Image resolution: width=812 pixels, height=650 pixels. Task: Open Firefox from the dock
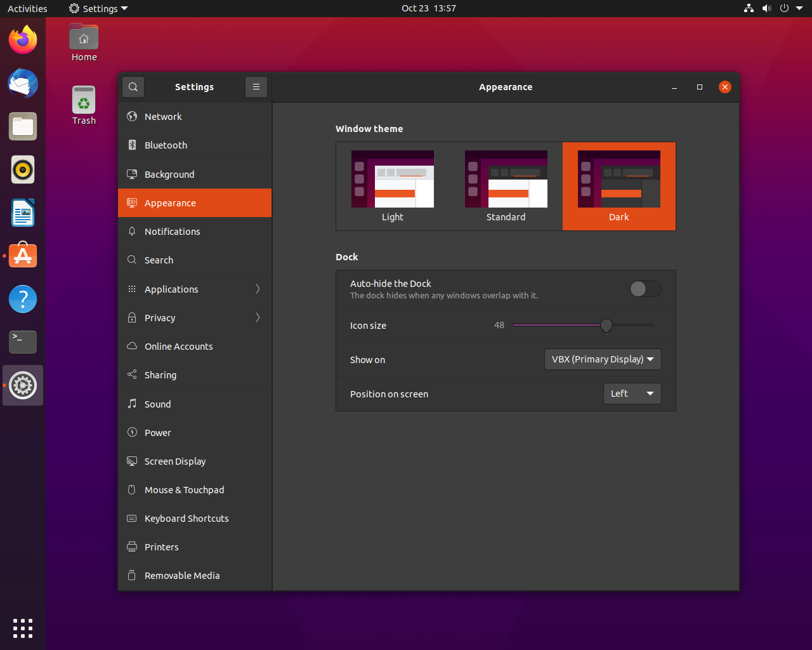point(23,40)
